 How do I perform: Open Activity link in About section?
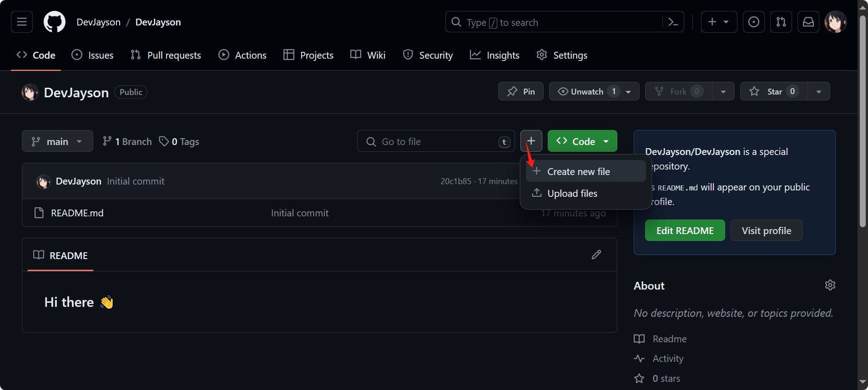click(659, 358)
